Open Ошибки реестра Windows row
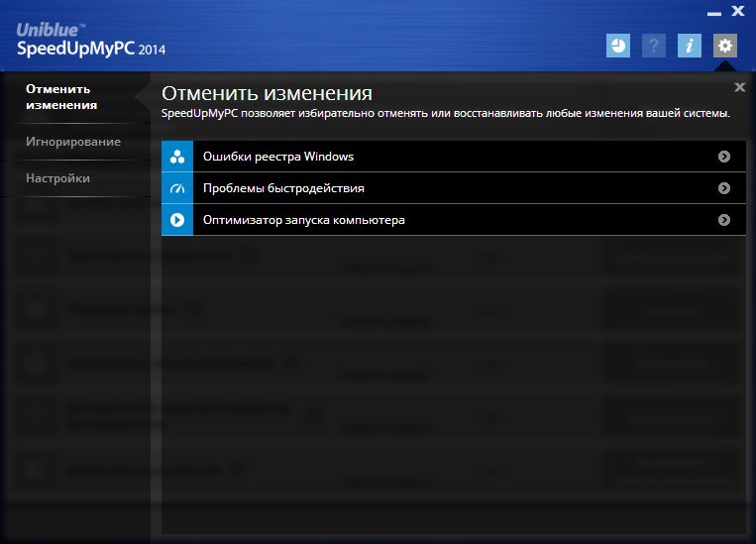756x544 pixels. 454,157
